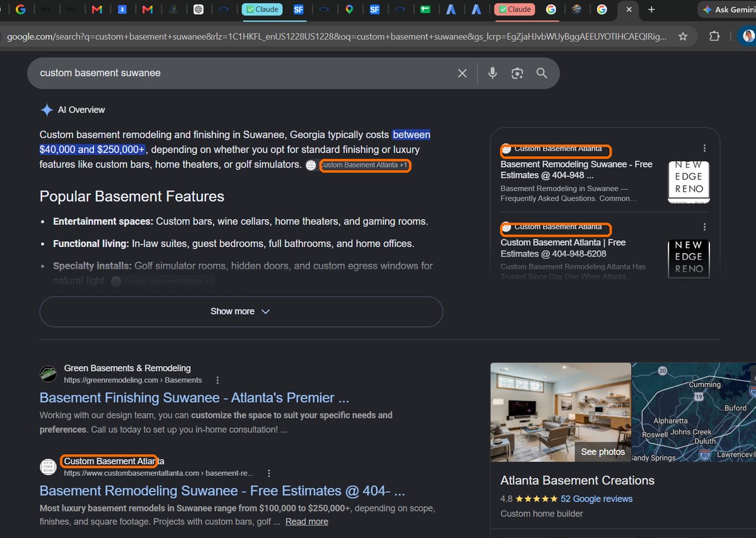Bookmark this page with the star icon
The image size is (756, 538).
[683, 37]
